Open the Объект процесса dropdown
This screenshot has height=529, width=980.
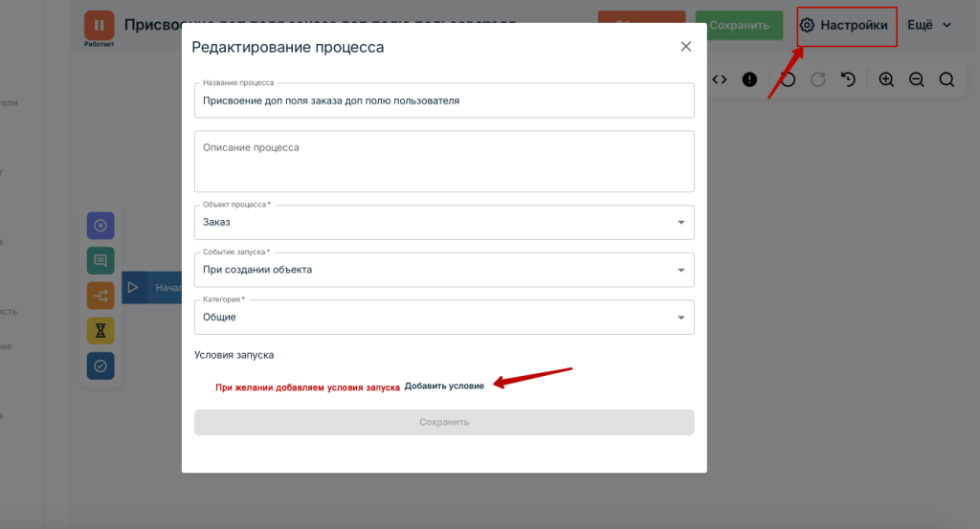click(x=444, y=222)
